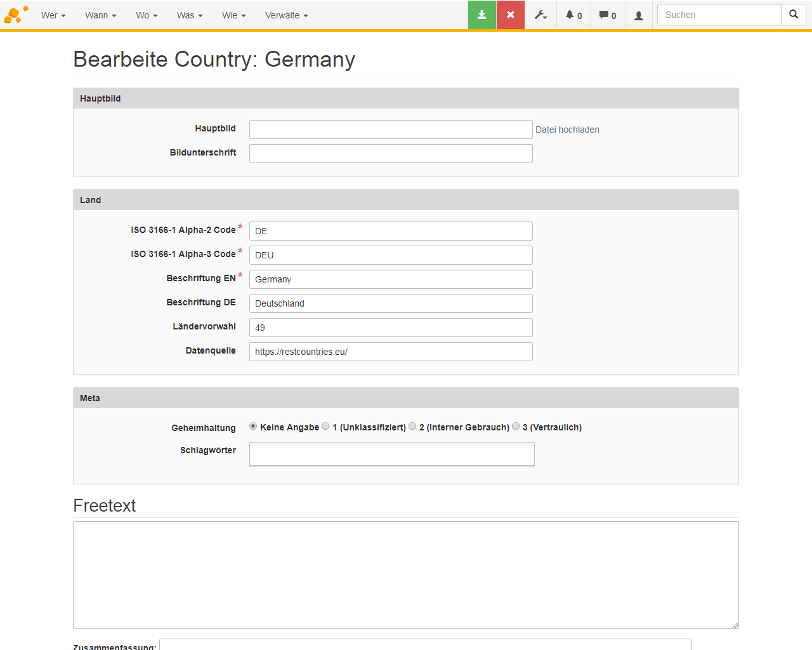
Task: Edit the Beschriftung DE field
Action: 391,303
